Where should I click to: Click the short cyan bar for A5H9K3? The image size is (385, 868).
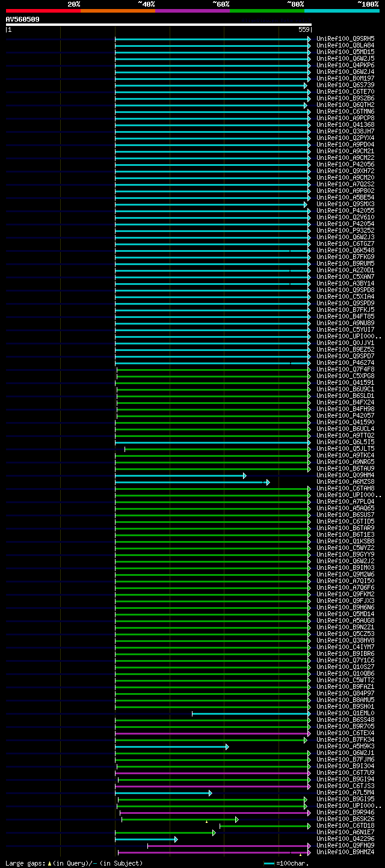click(x=172, y=747)
